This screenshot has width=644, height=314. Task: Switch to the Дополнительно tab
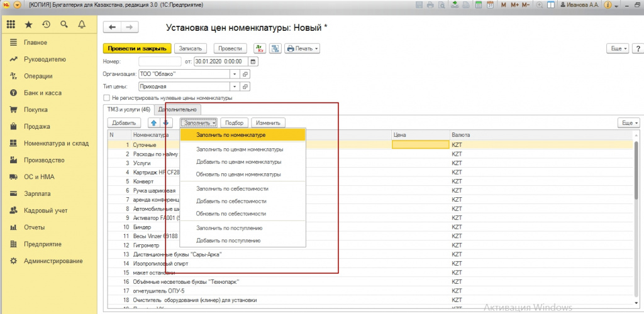tap(177, 109)
